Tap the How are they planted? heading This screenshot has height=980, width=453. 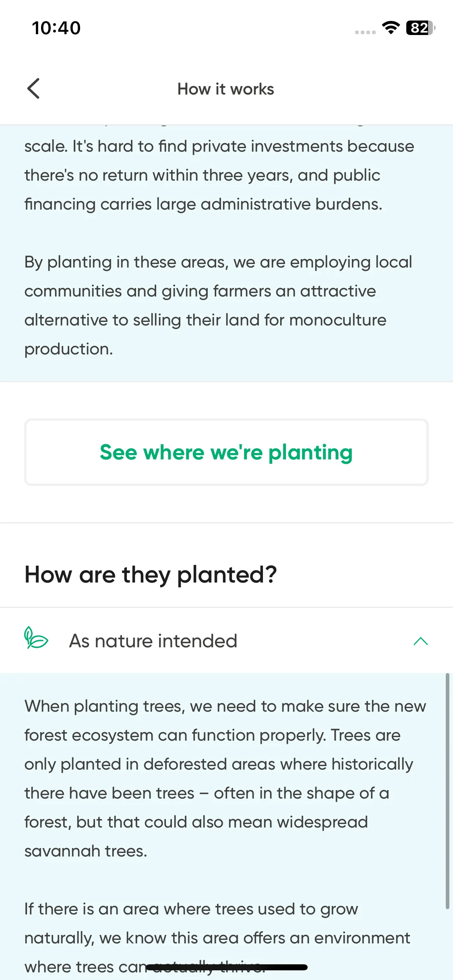coord(151,574)
